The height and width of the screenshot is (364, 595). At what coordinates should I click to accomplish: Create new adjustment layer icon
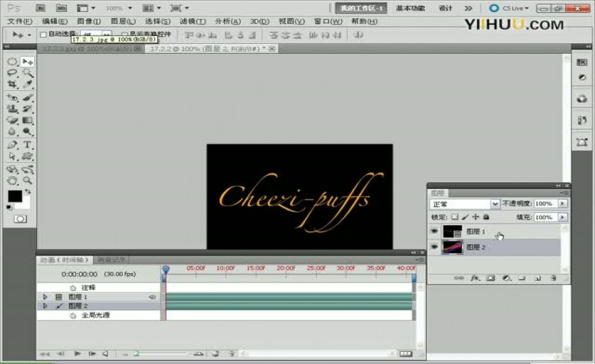(x=506, y=278)
